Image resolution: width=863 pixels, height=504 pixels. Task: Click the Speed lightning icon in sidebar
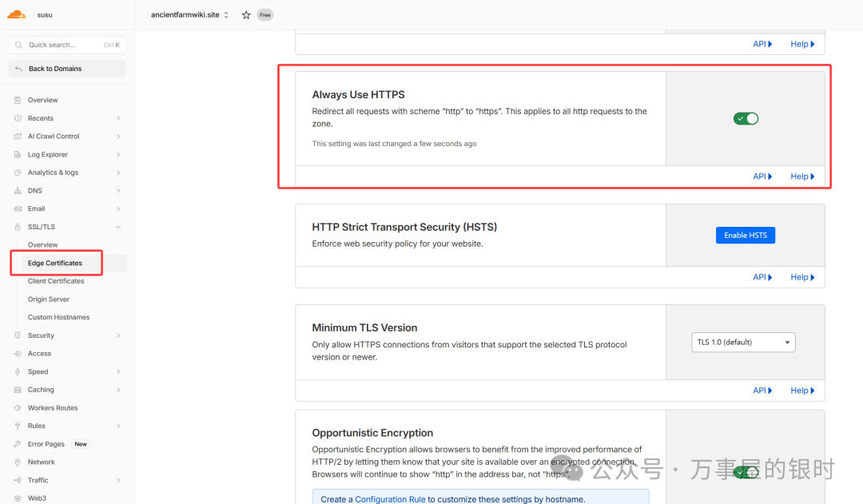point(18,371)
